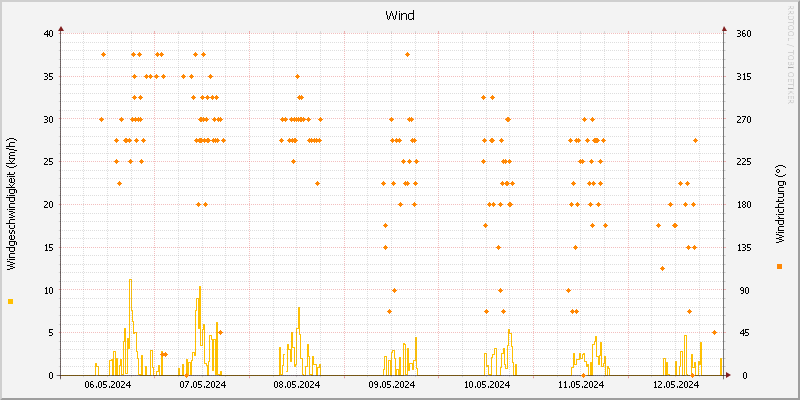Click the orange wind direction legend square
The image size is (800, 400).
(779, 266)
